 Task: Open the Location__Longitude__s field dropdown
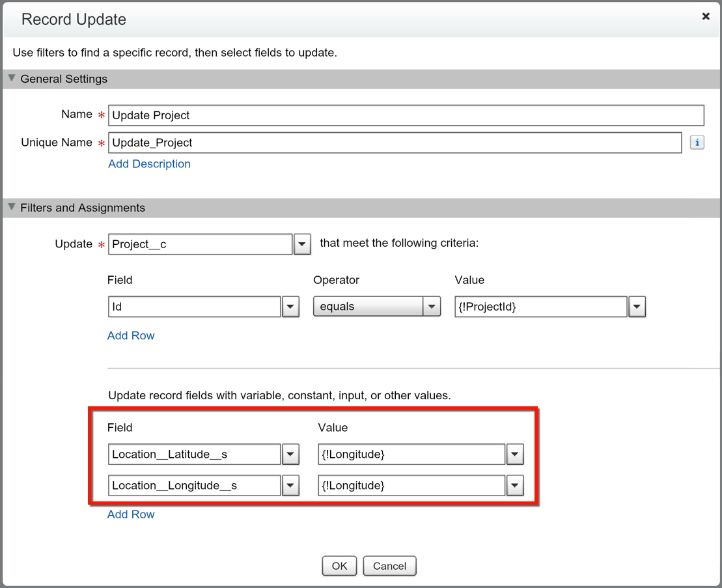[x=290, y=486]
